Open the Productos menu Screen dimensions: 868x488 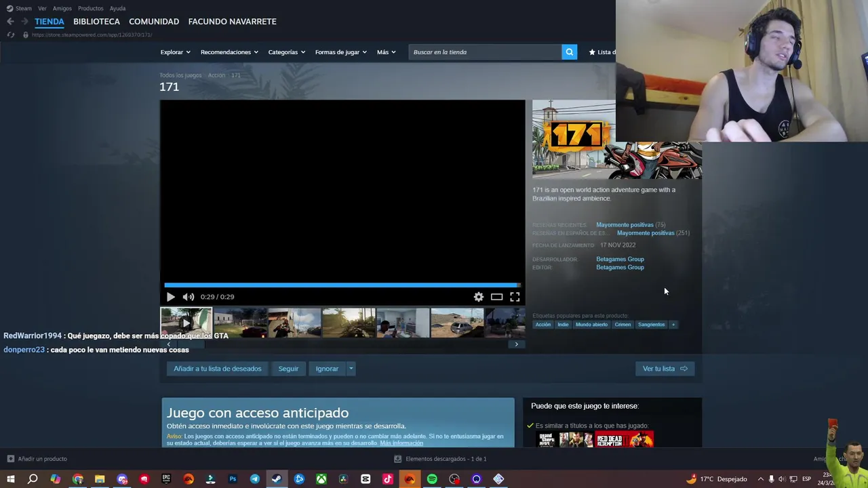point(90,8)
